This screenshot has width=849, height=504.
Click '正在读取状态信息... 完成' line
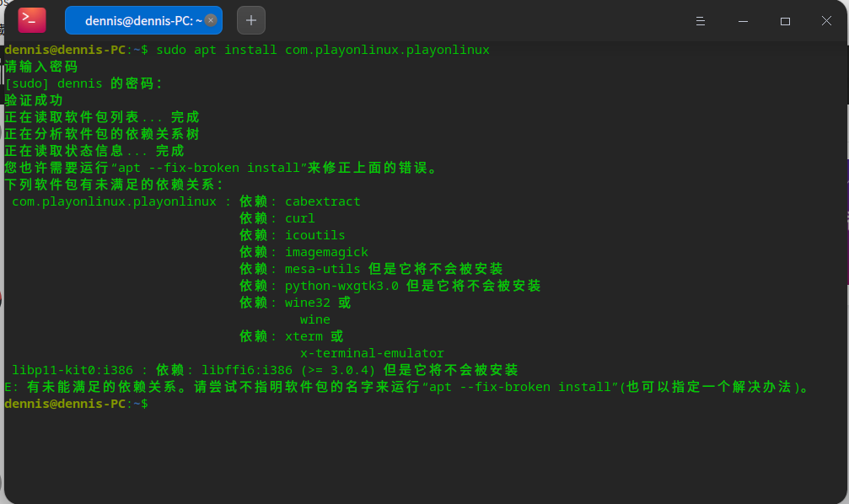[94, 151]
